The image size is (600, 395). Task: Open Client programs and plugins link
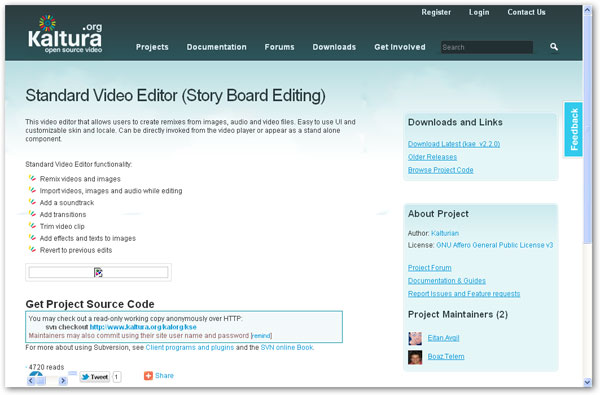[x=190, y=348]
